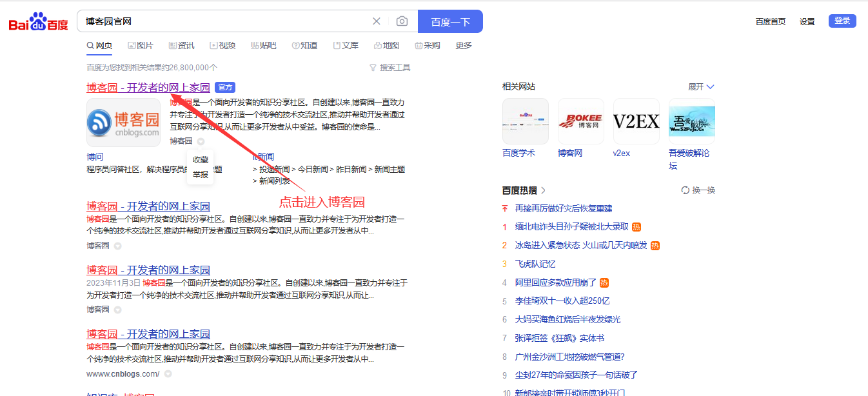Viewport: 868px width, 396px height.
Task: Open 阿里回应多款应用崩了
Action: click(x=557, y=282)
